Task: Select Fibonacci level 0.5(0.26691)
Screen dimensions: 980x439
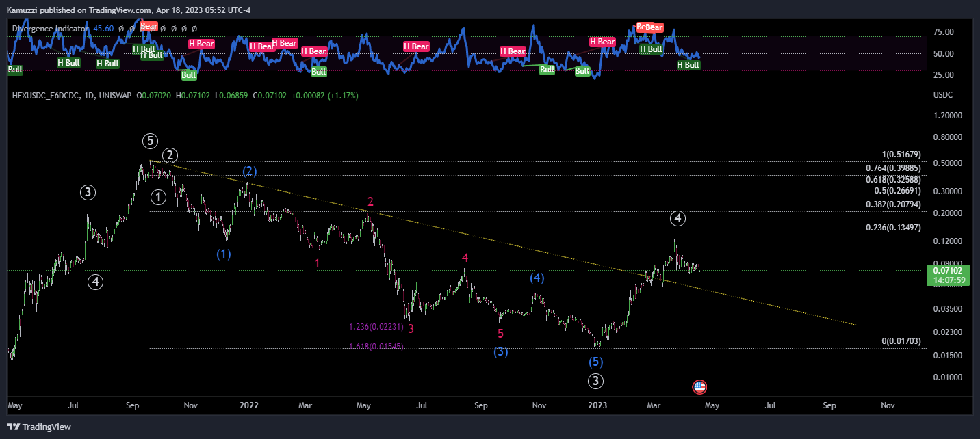Action: pyautogui.click(x=897, y=191)
